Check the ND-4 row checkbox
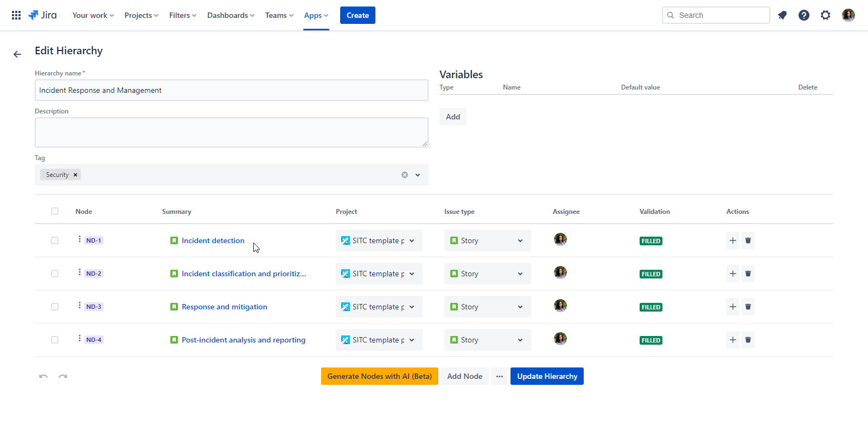This screenshot has width=868, height=425. coord(55,340)
